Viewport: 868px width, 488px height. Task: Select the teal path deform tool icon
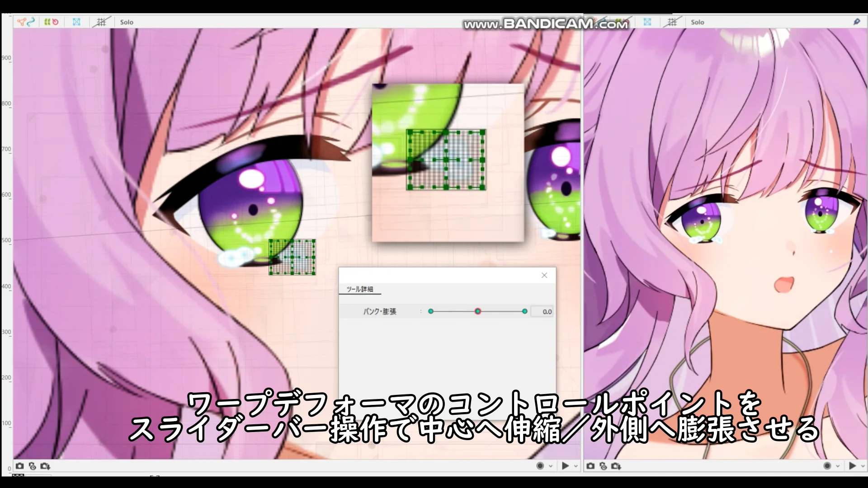31,22
